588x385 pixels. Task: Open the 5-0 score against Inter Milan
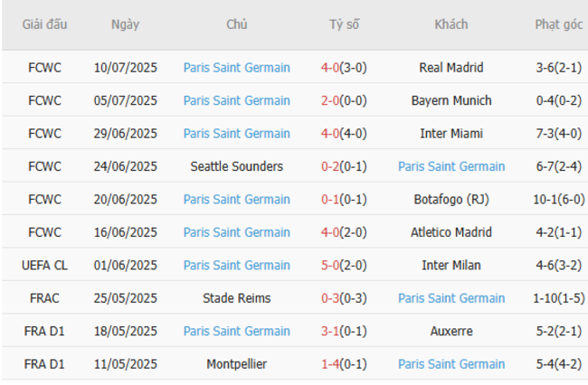coord(329,266)
